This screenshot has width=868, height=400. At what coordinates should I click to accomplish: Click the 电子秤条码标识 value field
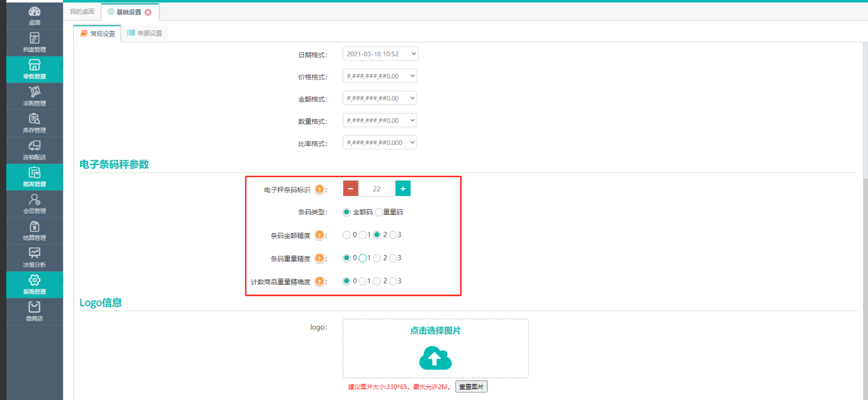tap(377, 189)
